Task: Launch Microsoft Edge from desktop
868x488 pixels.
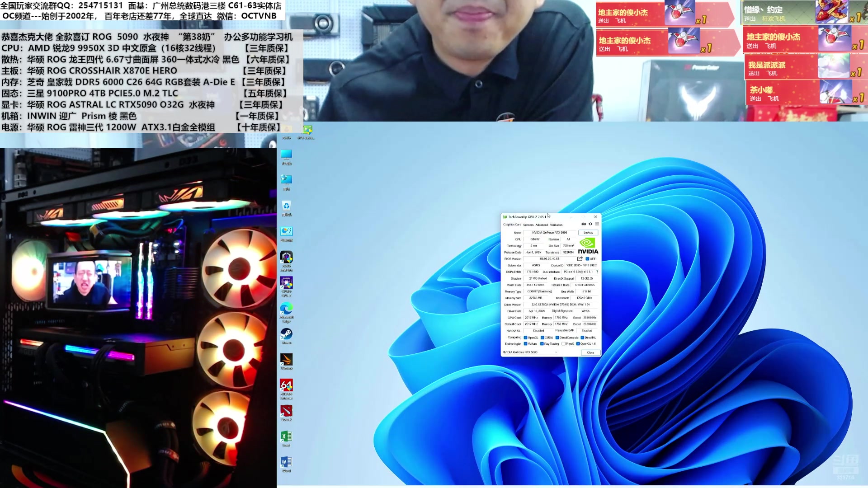Action: coord(286,312)
